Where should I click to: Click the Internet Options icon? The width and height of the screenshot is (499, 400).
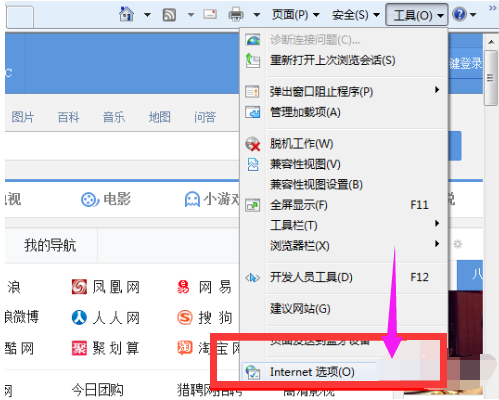253,372
